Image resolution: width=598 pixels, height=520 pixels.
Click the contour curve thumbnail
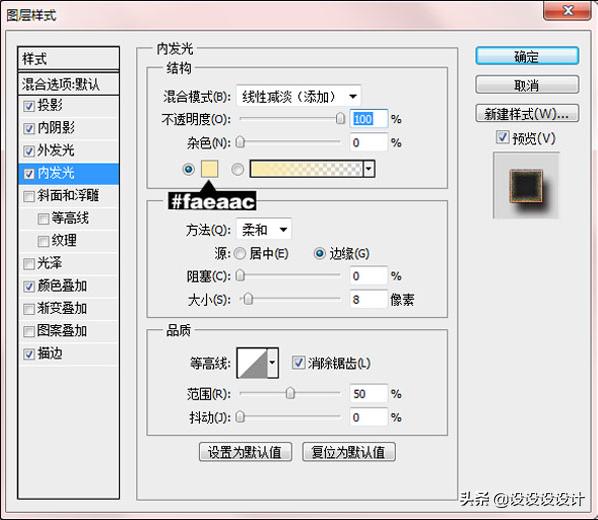252,363
